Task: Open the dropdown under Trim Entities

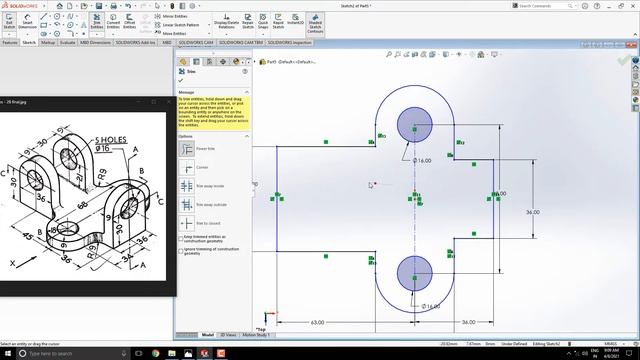Action: click(97, 34)
